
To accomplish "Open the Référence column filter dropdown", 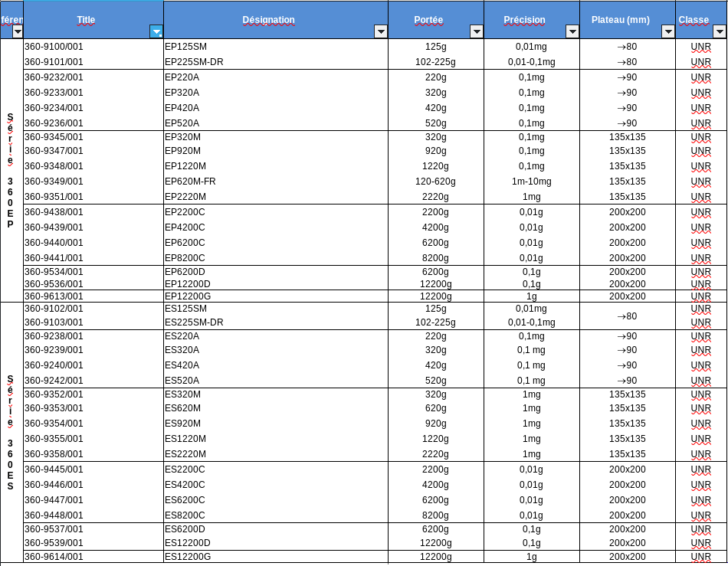I will (x=18, y=31).
